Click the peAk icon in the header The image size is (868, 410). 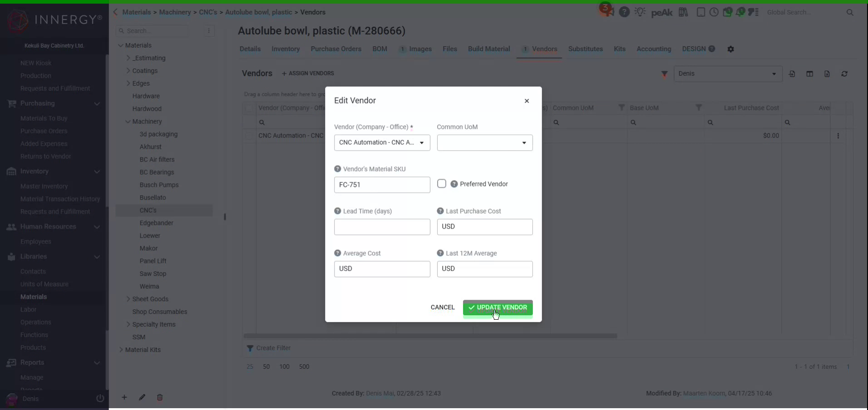tap(662, 12)
